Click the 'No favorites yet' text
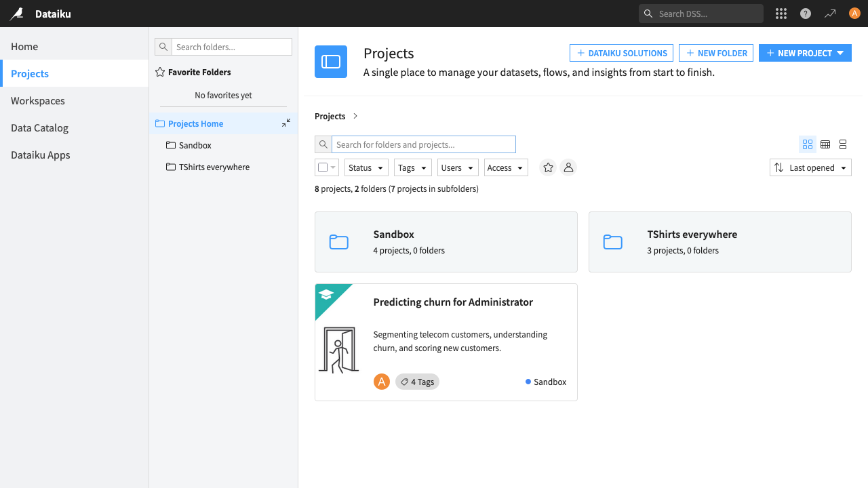This screenshot has width=868, height=488. (223, 95)
